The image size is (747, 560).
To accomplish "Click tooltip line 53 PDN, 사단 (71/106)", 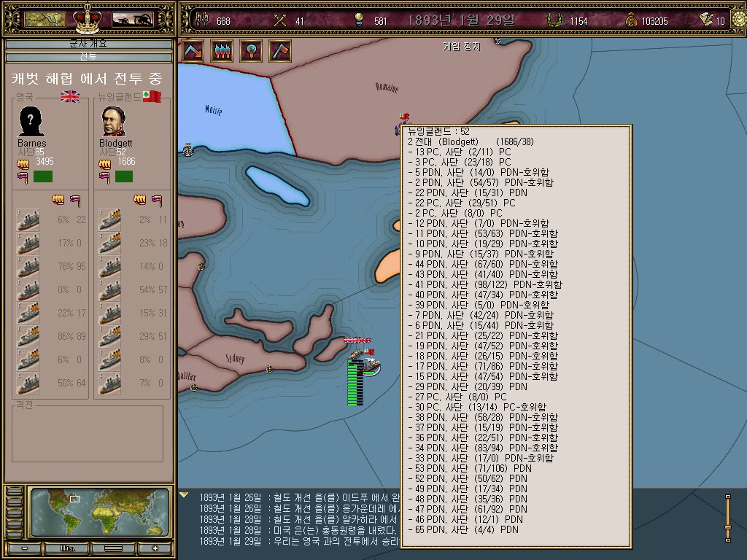I will click(x=470, y=468).
